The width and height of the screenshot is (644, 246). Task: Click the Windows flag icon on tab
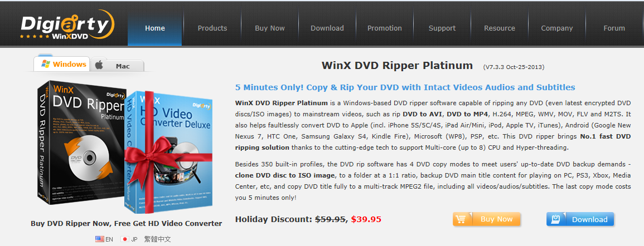pyautogui.click(x=46, y=64)
